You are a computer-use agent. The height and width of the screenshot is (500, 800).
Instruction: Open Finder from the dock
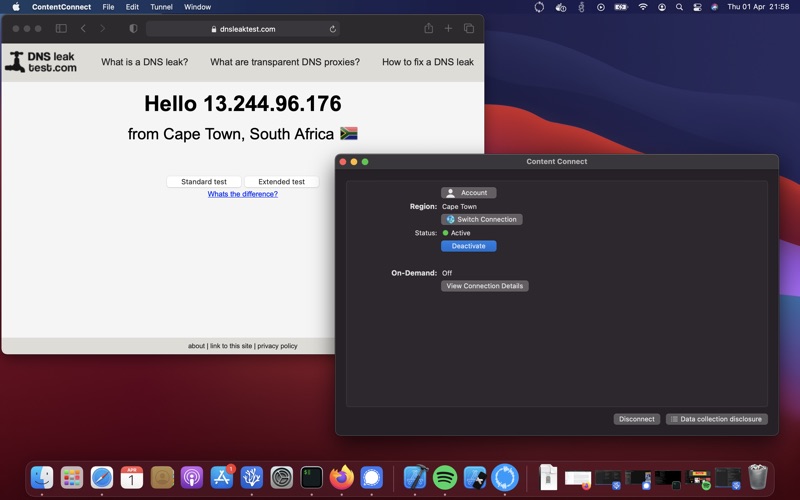tap(42, 478)
